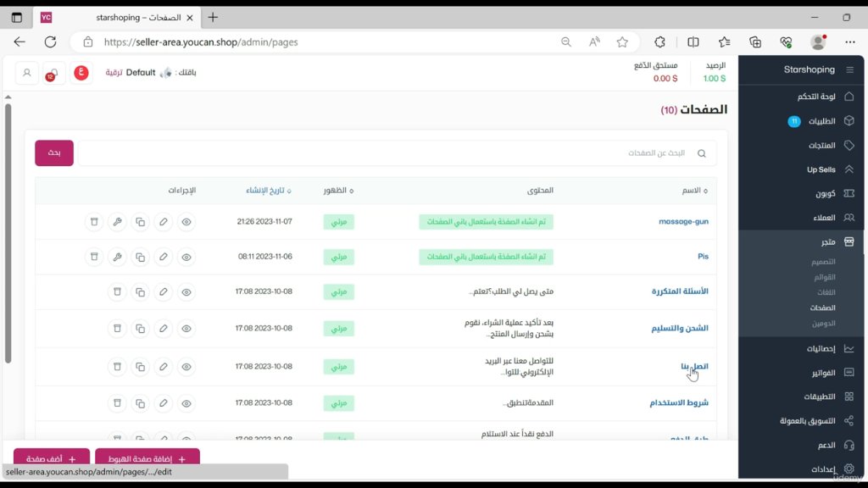Image resolution: width=868 pixels, height=488 pixels.
Task: Sort table by الظهور column
Action: (x=338, y=191)
